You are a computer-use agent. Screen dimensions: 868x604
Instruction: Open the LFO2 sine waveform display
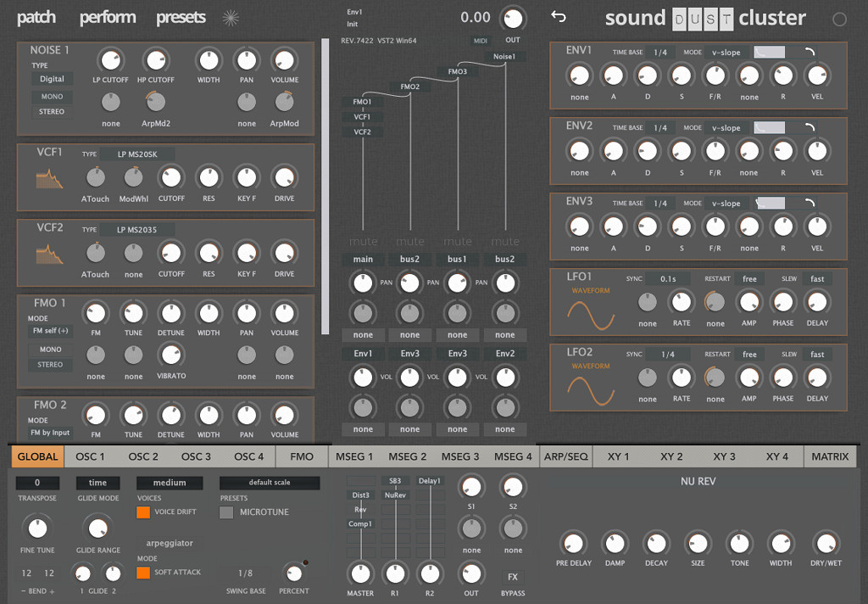pos(591,390)
